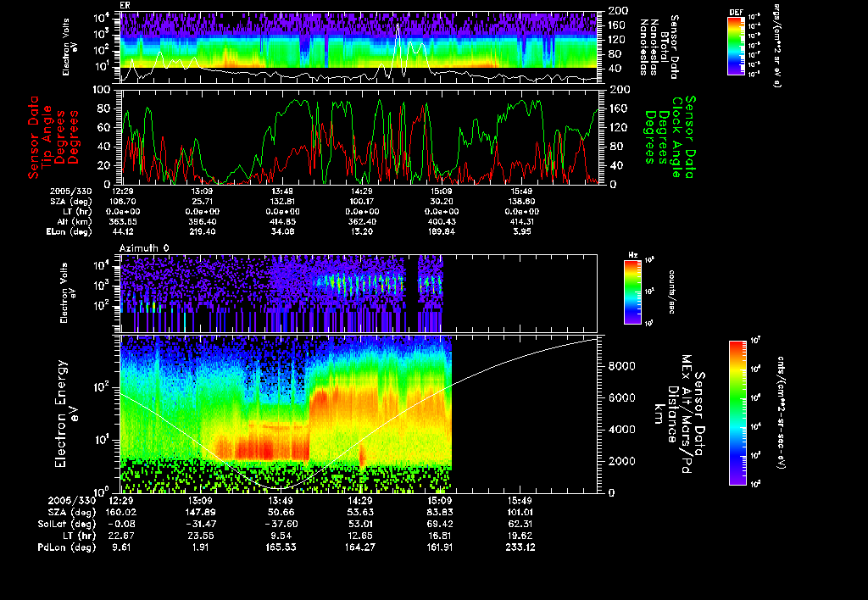Select LT value 19.62
Image resolution: width=868 pixels, height=600 pixels.
point(520,536)
